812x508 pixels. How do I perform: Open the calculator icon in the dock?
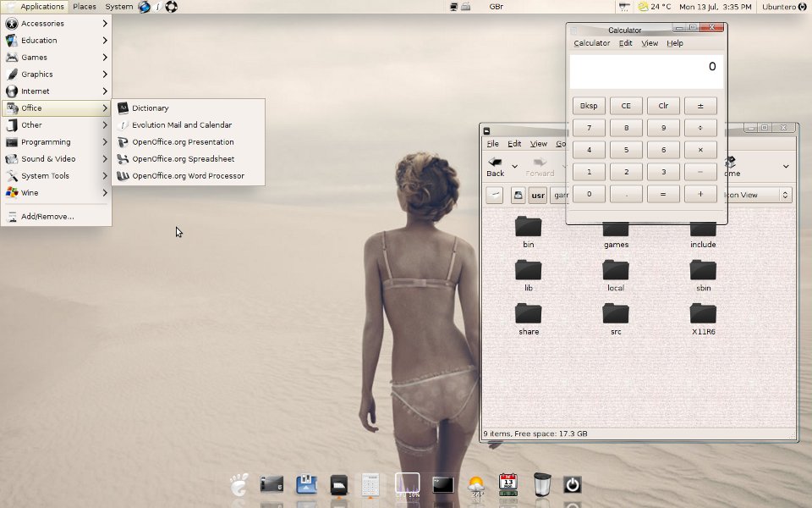(x=370, y=484)
